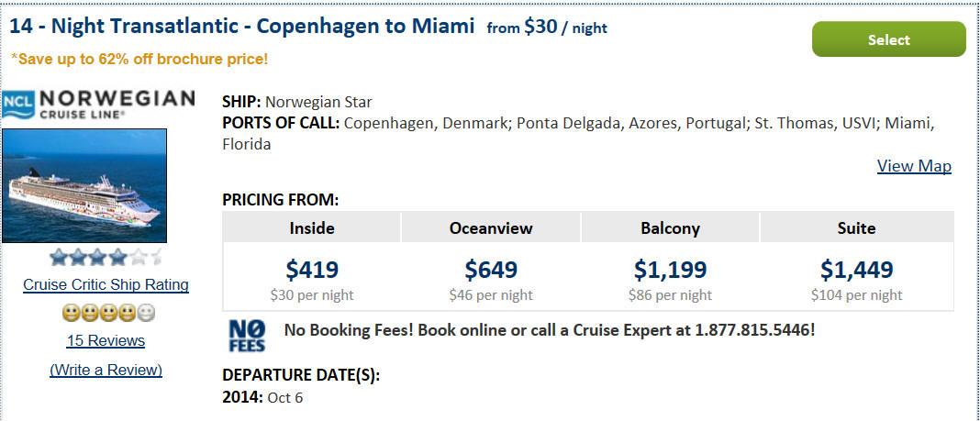Select the Balcony $1,199 price
The height and width of the screenshot is (421, 980).
point(670,270)
